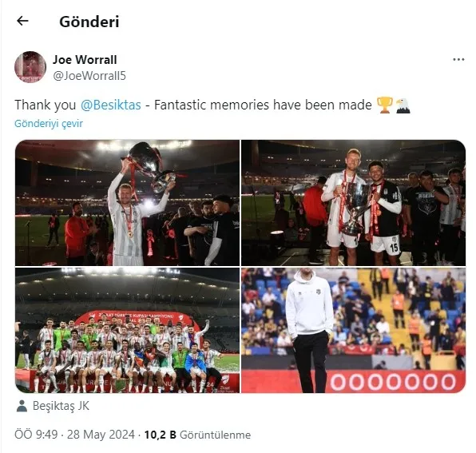The width and height of the screenshot is (476, 453).
Task: Click Gönderiyi çevir to translate the post
Action: [49, 124]
